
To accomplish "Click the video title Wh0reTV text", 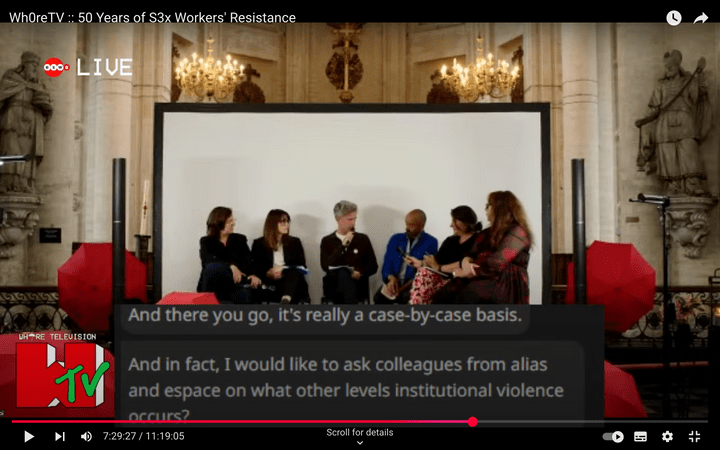I will point(152,17).
